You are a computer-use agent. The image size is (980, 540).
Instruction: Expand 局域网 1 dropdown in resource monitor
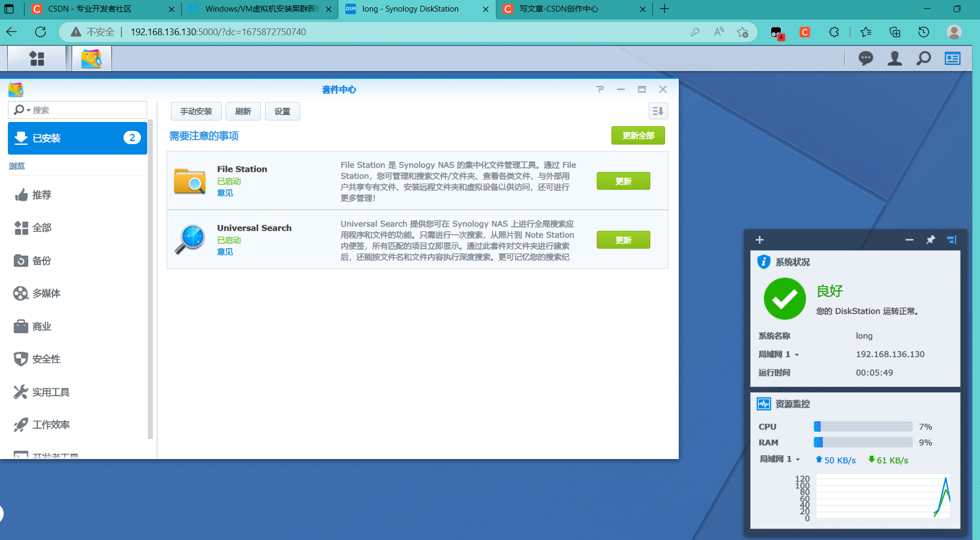point(798,460)
